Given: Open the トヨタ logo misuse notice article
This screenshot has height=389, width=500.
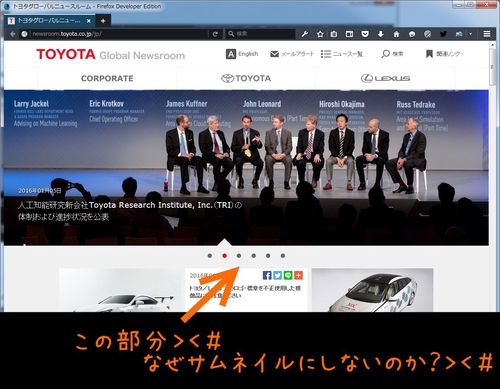Looking at the screenshot, I should point(245,292).
